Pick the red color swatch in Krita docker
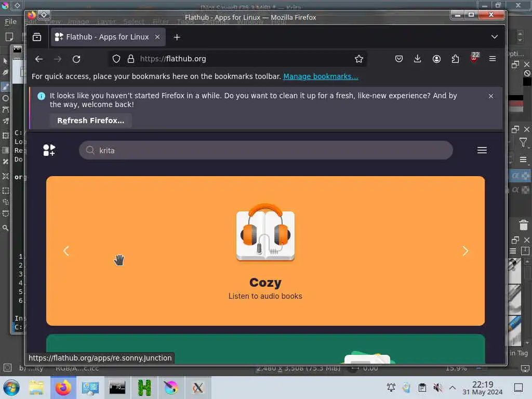 516,103
